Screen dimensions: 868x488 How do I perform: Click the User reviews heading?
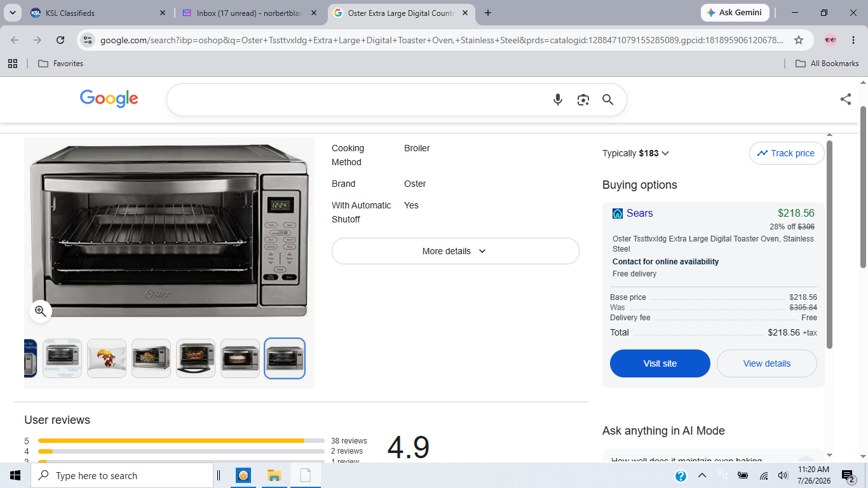57,420
